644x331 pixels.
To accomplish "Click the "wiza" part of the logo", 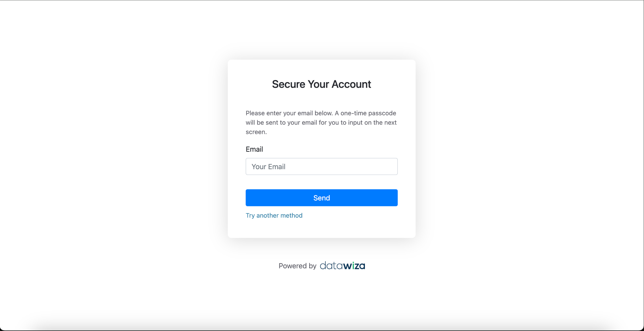I will click(354, 266).
